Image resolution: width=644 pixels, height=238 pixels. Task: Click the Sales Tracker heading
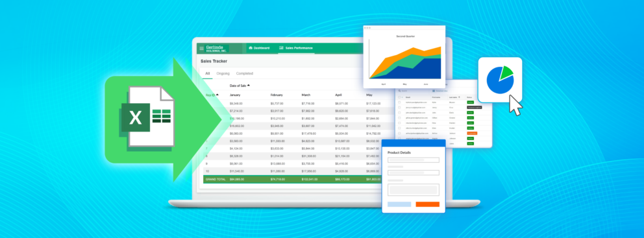coord(214,61)
